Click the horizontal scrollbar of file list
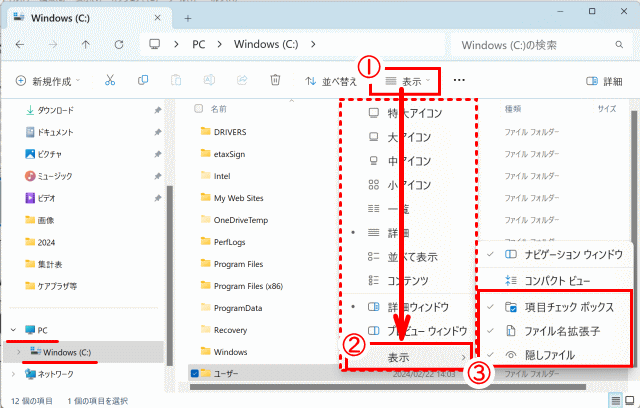Image resolution: width=640 pixels, height=408 pixels. click(x=388, y=387)
